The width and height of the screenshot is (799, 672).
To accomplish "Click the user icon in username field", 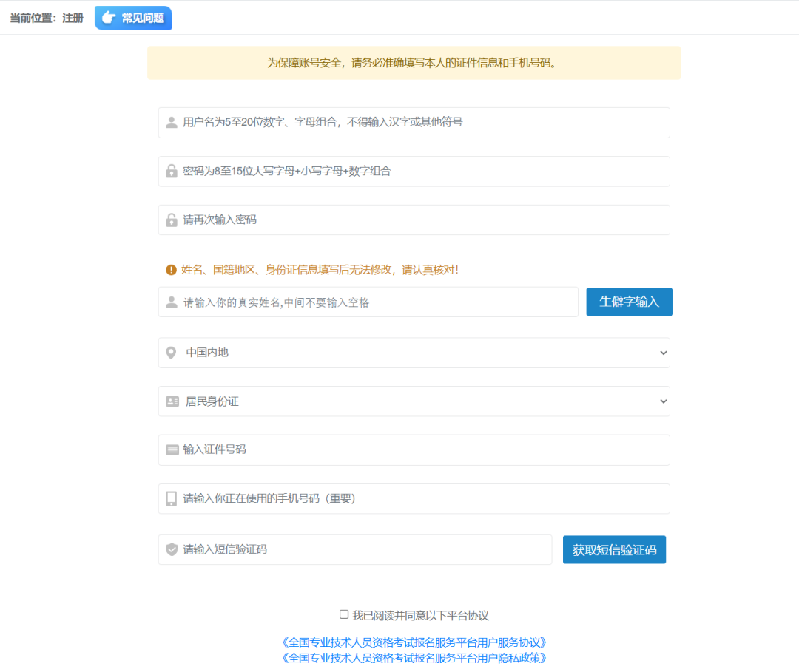I will click(x=171, y=122).
